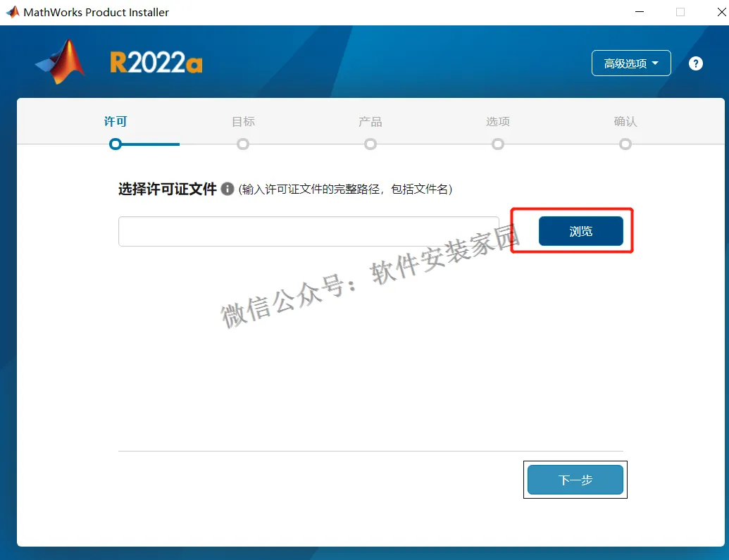Click the 浏览 button
Viewport: 729px width, 560px height.
[x=580, y=231]
